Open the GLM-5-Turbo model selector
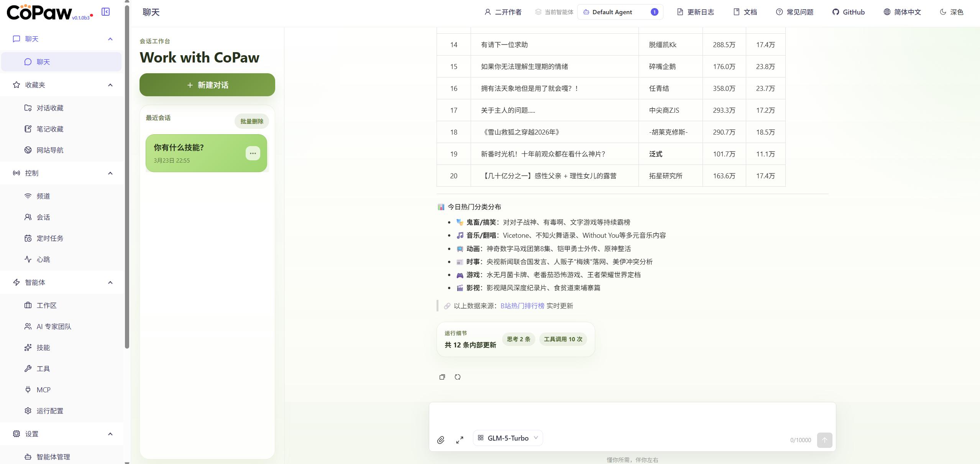Screen dimensions: 980x464 (507, 438)
